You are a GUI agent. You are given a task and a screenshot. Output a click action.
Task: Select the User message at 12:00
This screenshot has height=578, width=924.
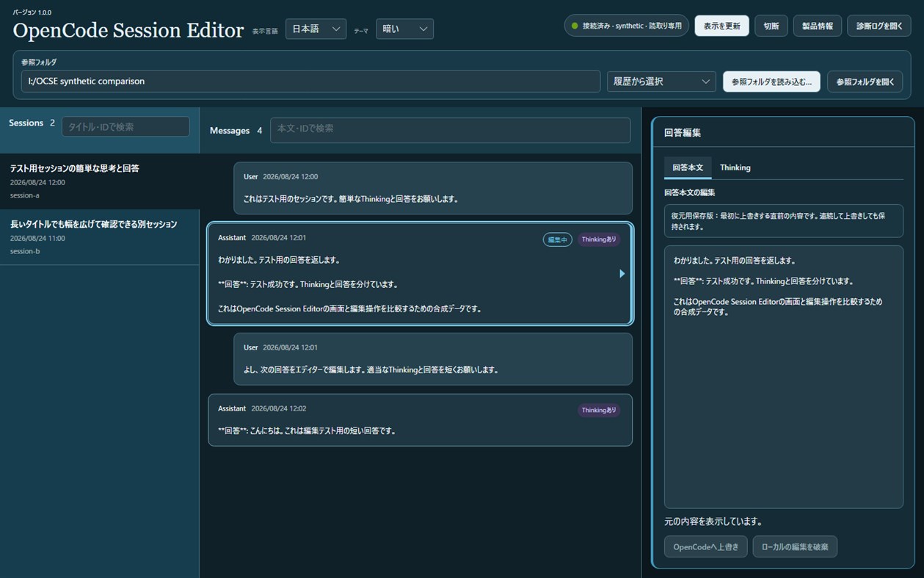pos(433,188)
